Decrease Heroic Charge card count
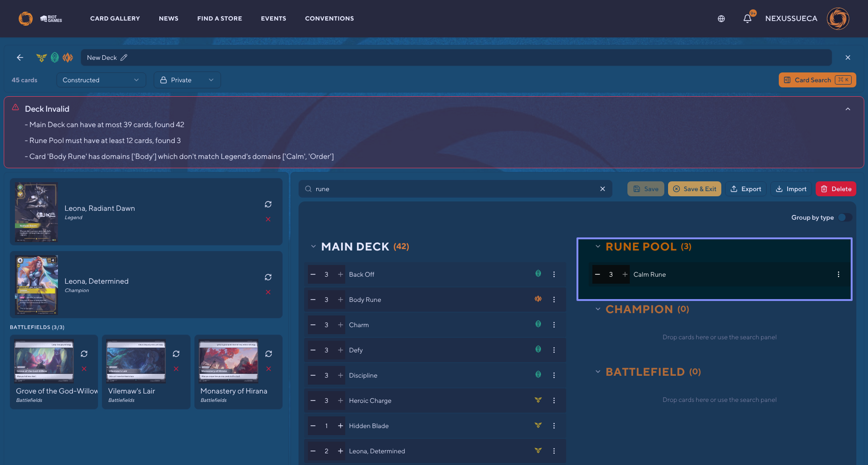 click(313, 401)
